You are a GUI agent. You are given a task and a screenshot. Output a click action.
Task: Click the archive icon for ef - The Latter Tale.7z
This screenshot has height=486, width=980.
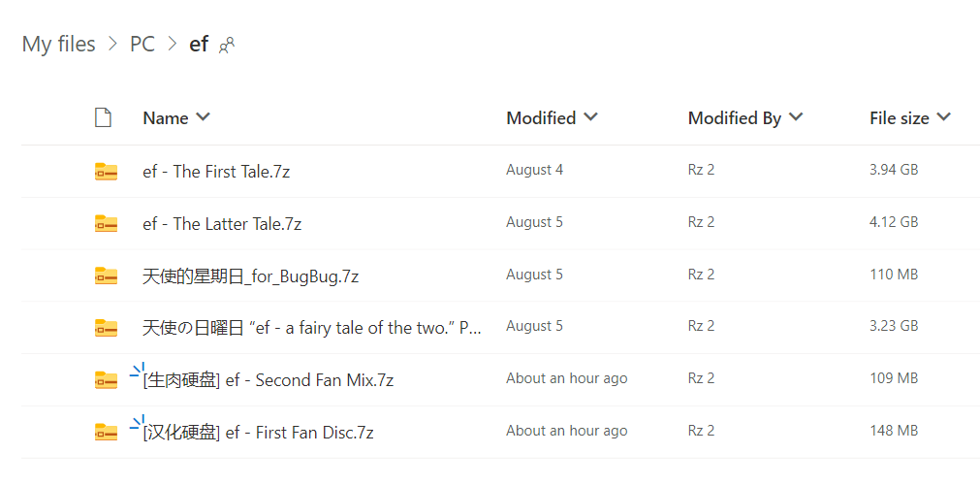coord(106,224)
